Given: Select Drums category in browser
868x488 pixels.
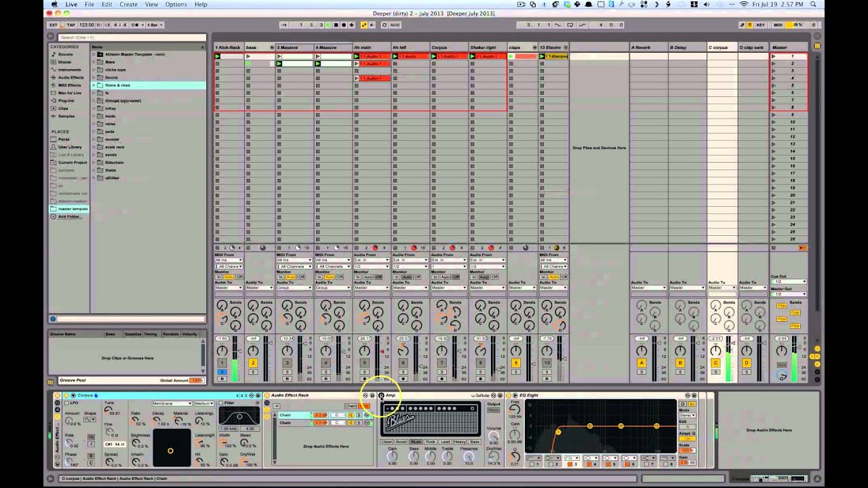Looking at the screenshot, I should pos(64,62).
